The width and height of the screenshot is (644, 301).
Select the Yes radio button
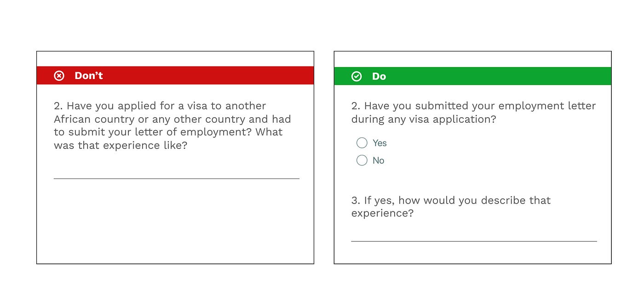tap(362, 143)
